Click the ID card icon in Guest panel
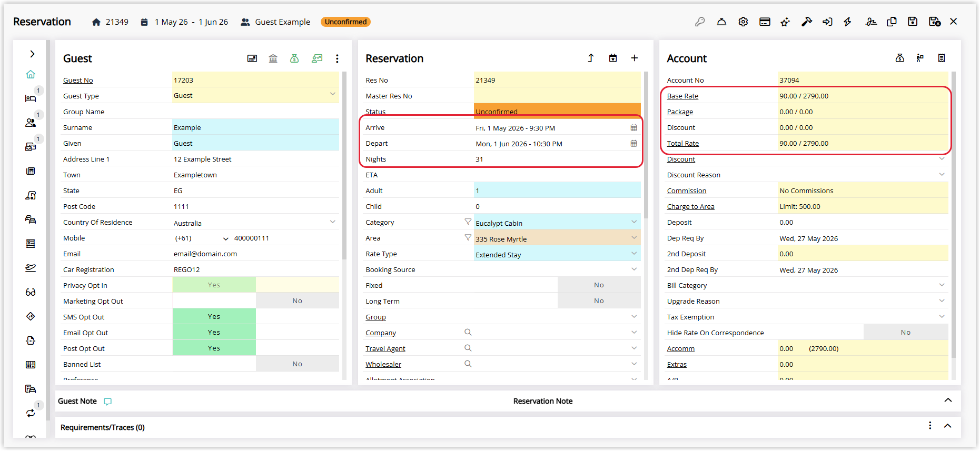 click(252, 58)
